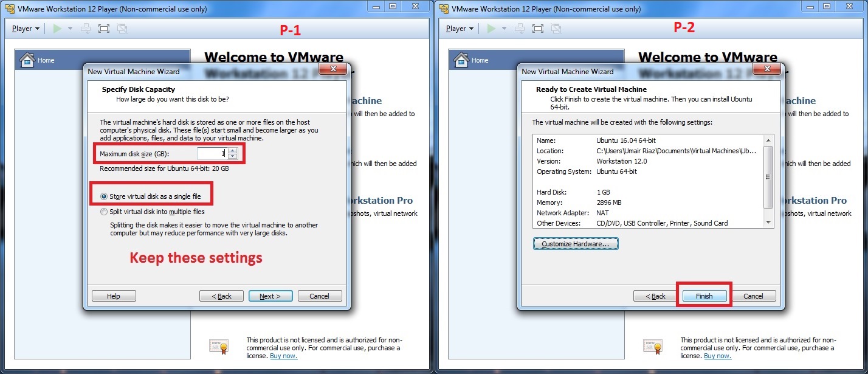Click scroll-down arrow of settings summary list
The width and height of the screenshot is (868, 374).
(769, 223)
